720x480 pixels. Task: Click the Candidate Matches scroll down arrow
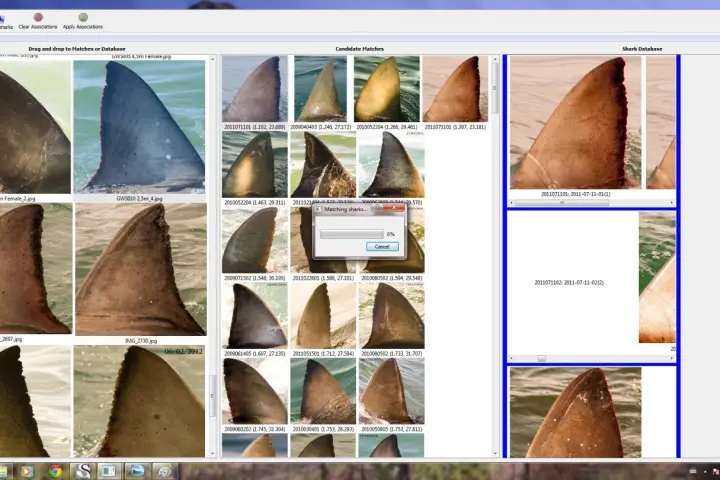click(x=495, y=453)
